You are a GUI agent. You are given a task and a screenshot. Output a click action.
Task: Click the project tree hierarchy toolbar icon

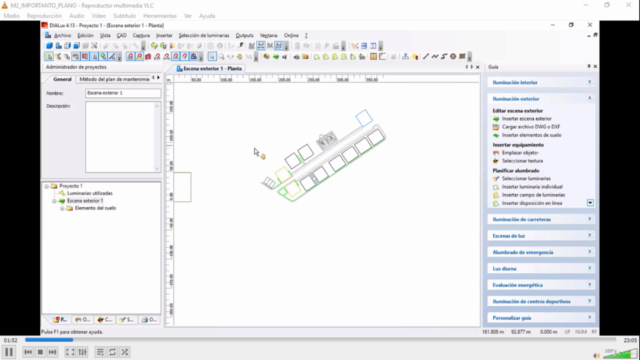pyautogui.click(x=405, y=57)
